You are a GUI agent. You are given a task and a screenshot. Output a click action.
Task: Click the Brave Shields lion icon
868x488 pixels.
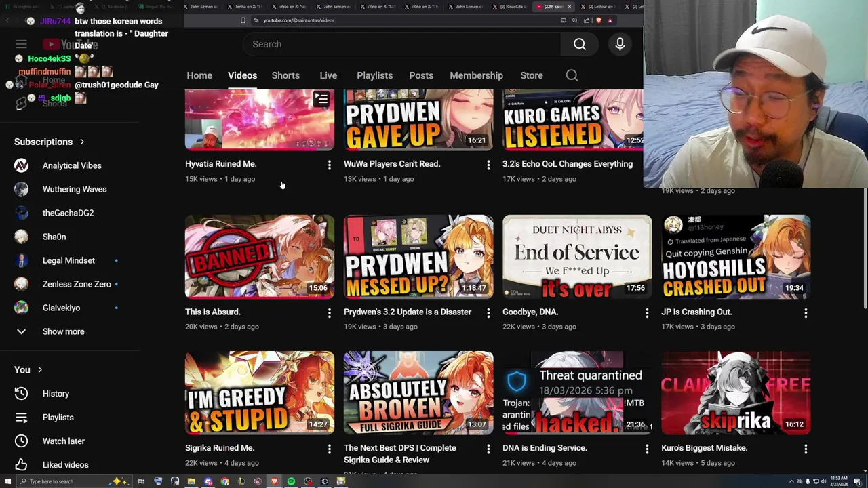coord(598,20)
